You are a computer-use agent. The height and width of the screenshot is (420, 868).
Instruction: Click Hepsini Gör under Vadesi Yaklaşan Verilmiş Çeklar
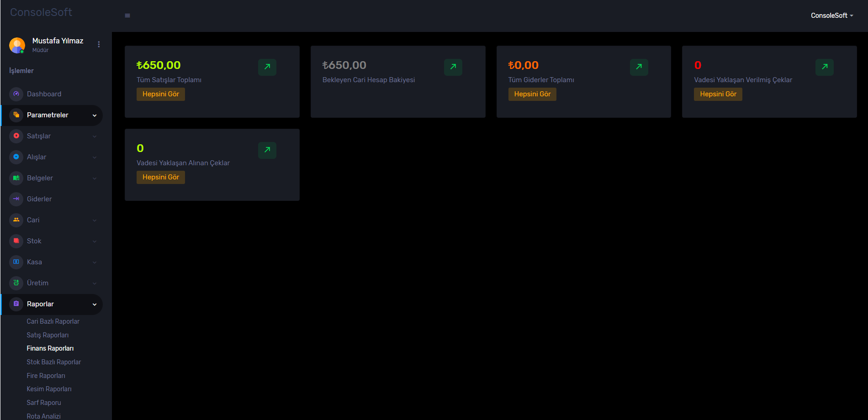tap(718, 94)
